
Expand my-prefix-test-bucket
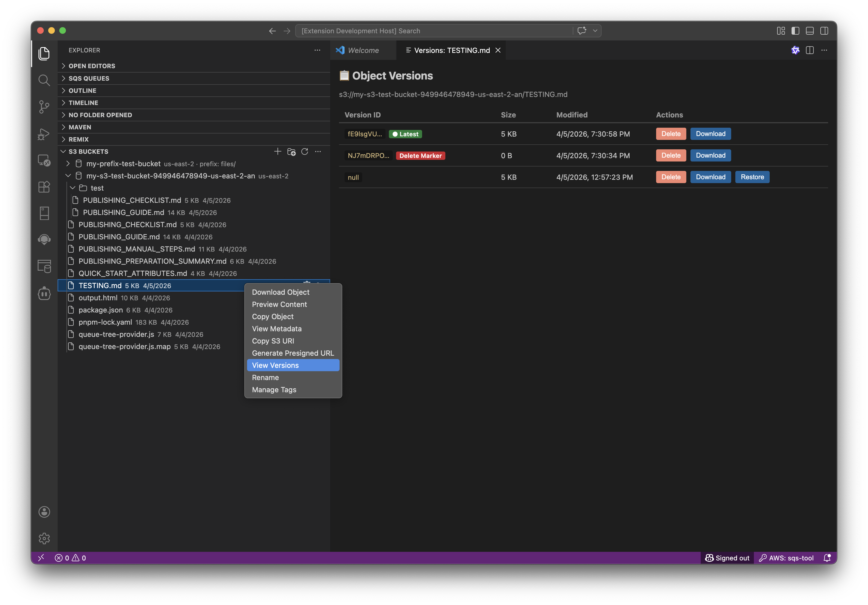coord(68,164)
